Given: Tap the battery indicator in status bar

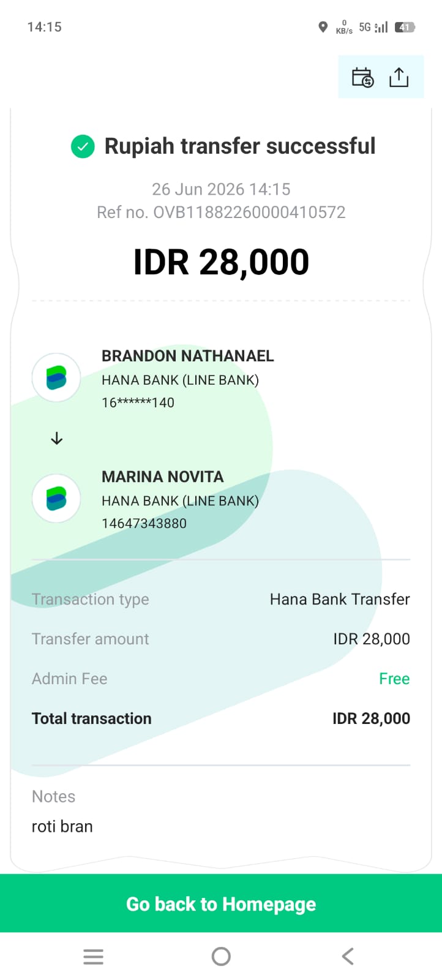Looking at the screenshot, I should pyautogui.click(x=405, y=27).
